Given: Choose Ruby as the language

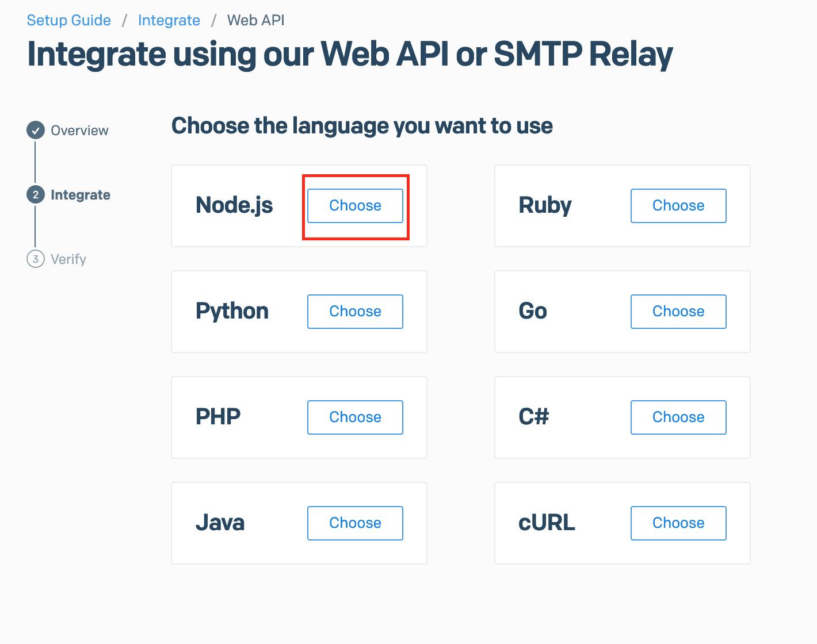Looking at the screenshot, I should (x=678, y=206).
